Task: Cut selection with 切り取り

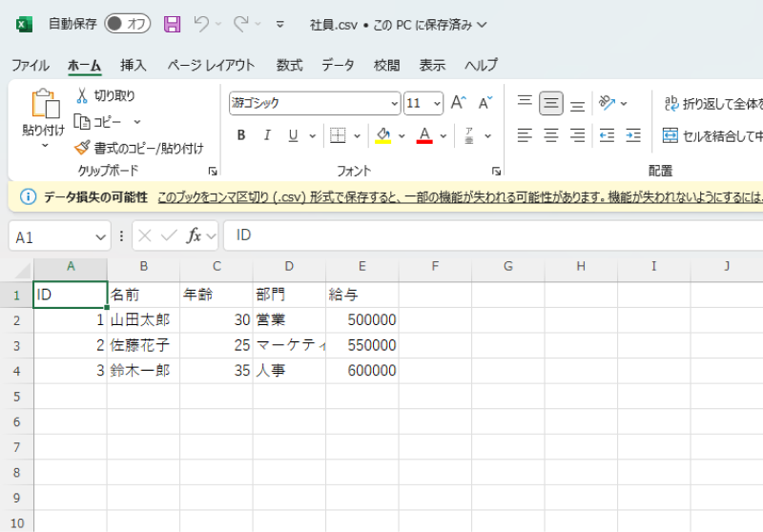Action: [x=105, y=95]
